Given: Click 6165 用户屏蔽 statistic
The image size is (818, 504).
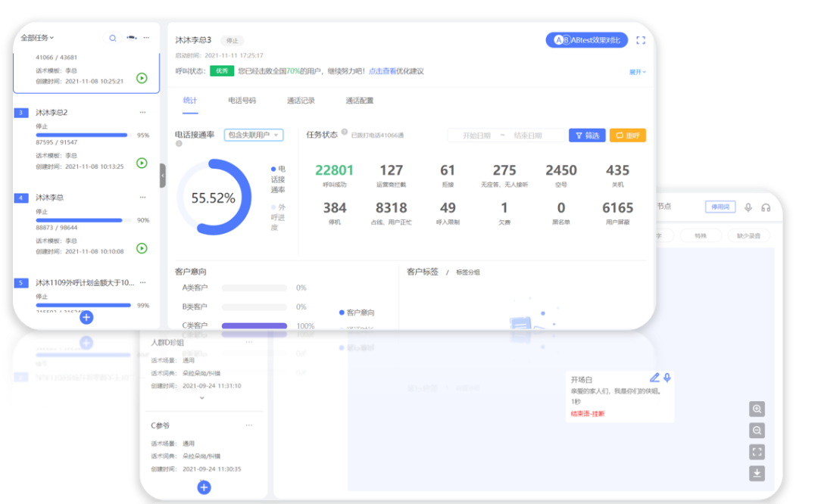Looking at the screenshot, I should [x=618, y=213].
